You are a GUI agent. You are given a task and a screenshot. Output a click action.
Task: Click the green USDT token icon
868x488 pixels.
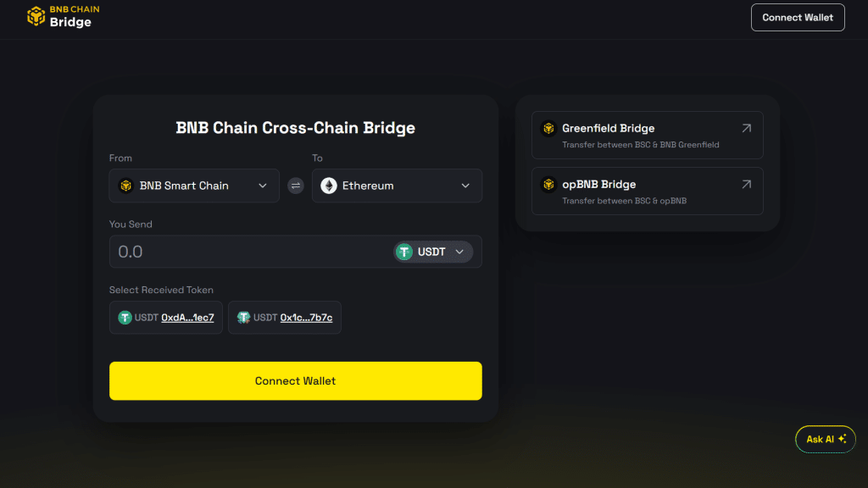[404, 252]
